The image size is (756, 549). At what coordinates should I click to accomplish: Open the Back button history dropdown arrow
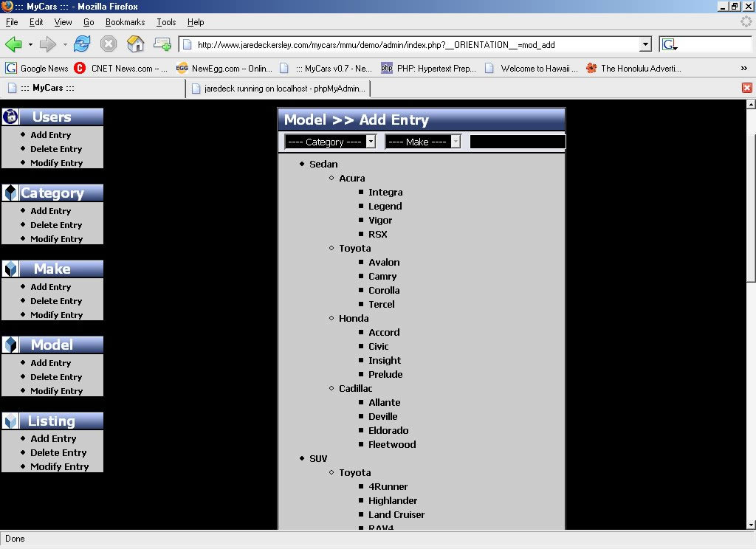point(30,44)
